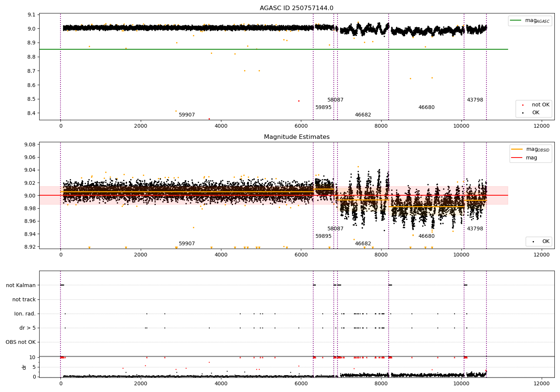Viewport: 560px width, 392px height.
Task: Click obsid label 58087 in top plot
Action: coord(335,100)
